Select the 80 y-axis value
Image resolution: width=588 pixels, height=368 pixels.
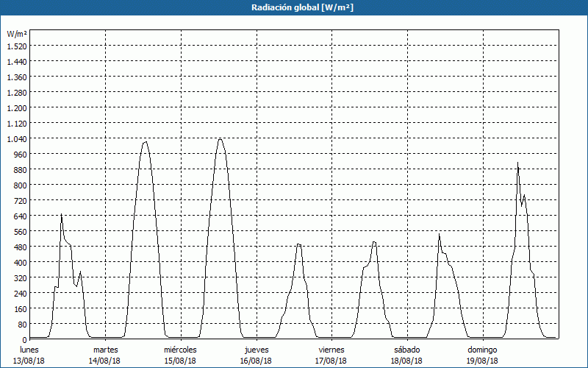point(23,324)
